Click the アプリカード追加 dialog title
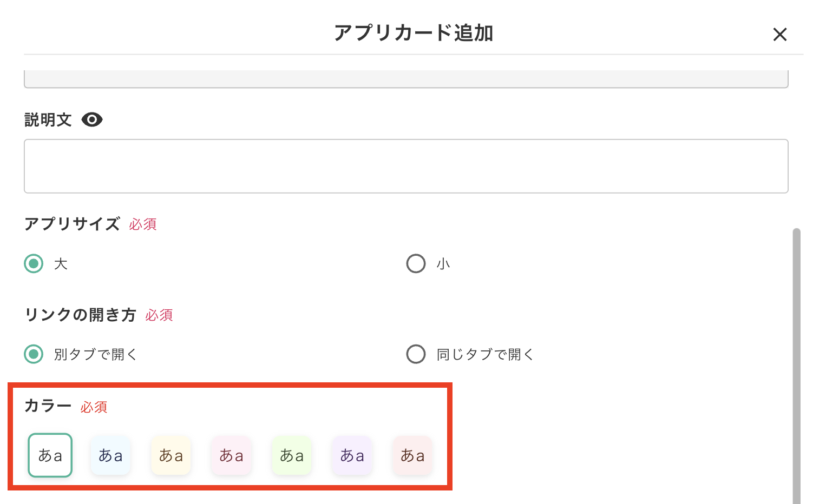 [413, 32]
